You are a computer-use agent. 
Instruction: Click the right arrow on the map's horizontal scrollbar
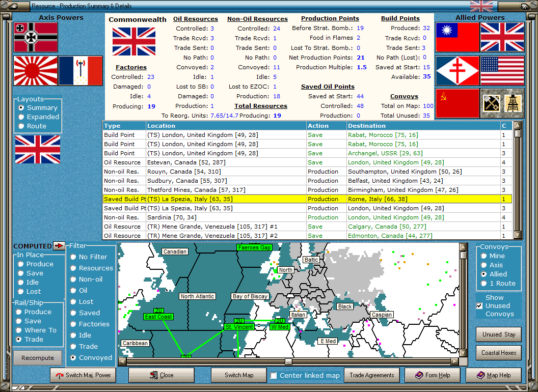[454, 361]
